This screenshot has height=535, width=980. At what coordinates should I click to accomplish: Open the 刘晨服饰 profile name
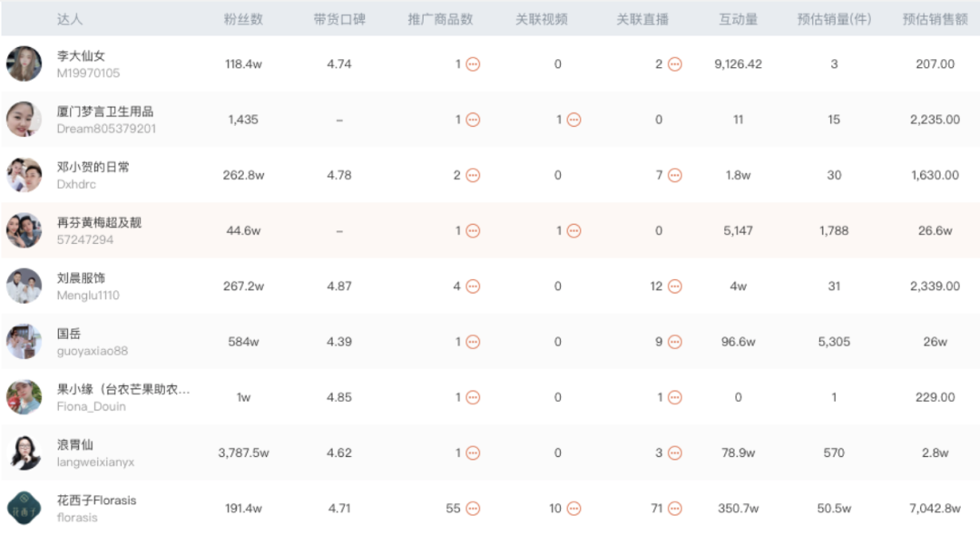coord(81,277)
